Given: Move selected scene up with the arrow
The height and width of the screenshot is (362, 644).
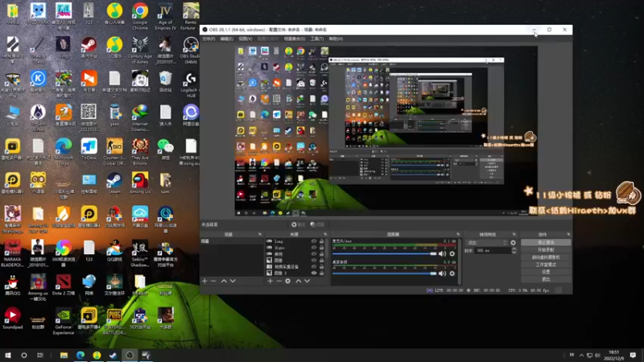Looking at the screenshot, I should (224, 281).
